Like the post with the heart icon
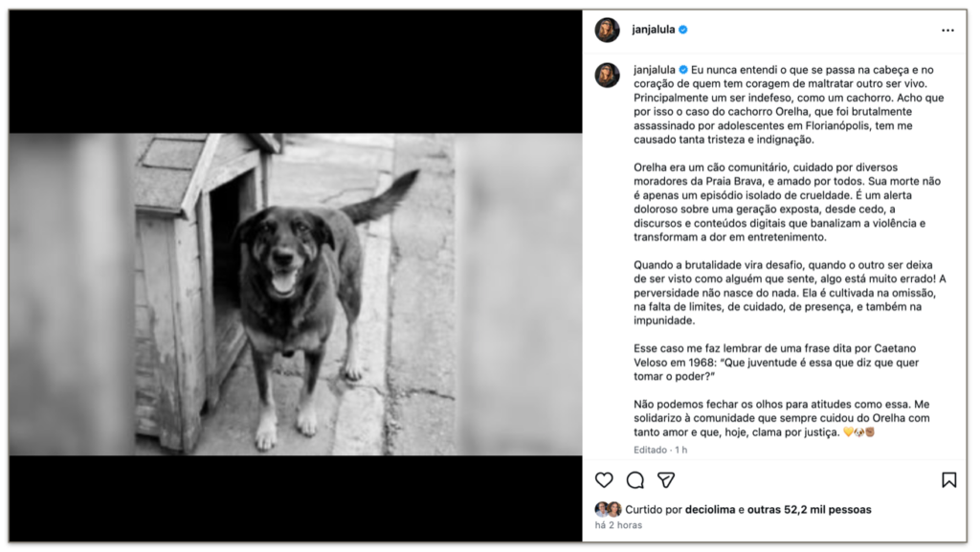The image size is (980, 552). (x=604, y=479)
